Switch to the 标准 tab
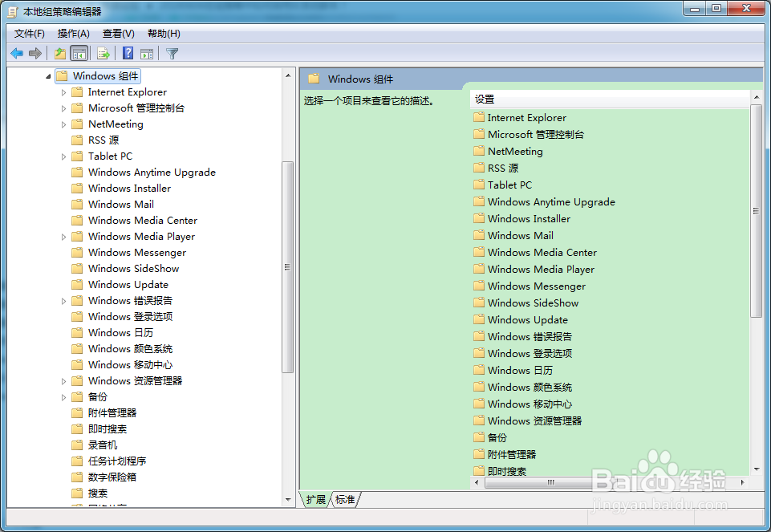Screen dimensions: 771x532 coord(345,500)
